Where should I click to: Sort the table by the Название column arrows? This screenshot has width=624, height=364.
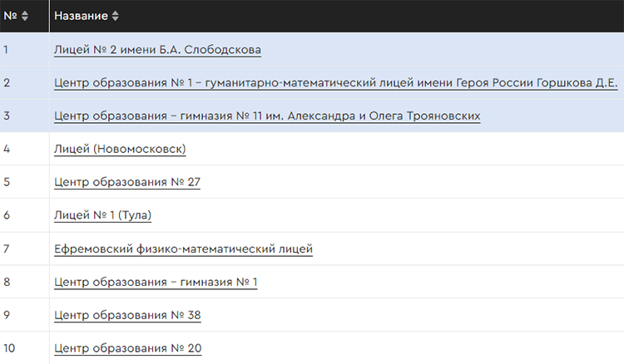pyautogui.click(x=115, y=16)
